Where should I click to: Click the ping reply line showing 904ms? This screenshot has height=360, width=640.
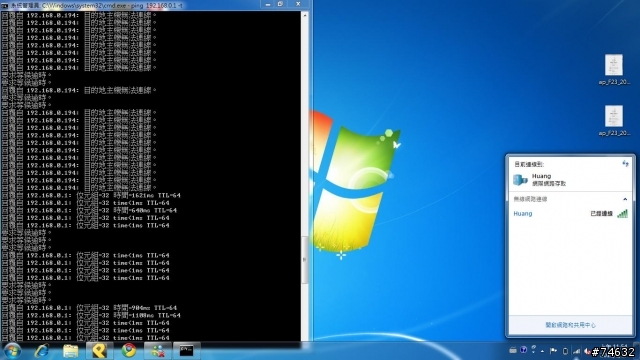[89, 308]
